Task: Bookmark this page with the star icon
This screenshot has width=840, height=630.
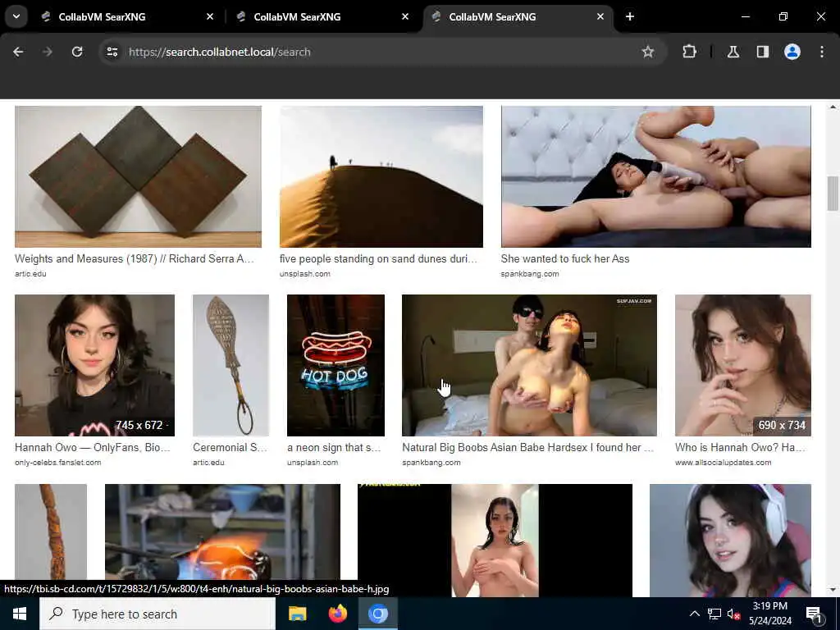Action: tap(648, 52)
